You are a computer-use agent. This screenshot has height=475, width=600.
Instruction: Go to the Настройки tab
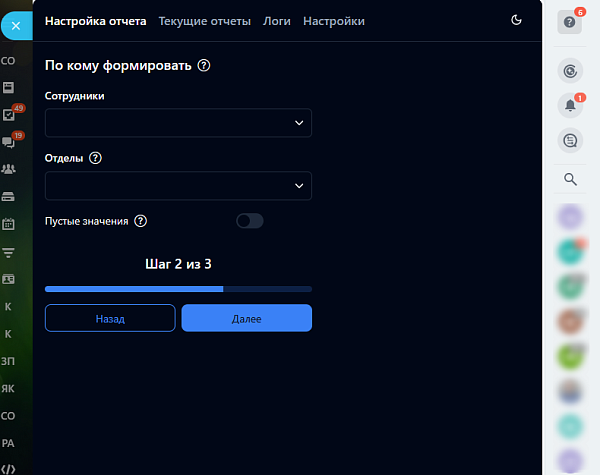[334, 21]
